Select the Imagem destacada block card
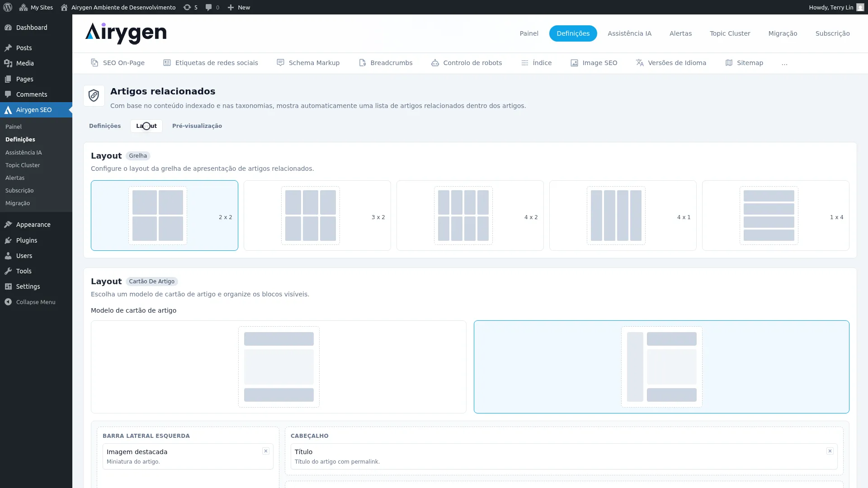This screenshot has height=488, width=868. (188, 456)
